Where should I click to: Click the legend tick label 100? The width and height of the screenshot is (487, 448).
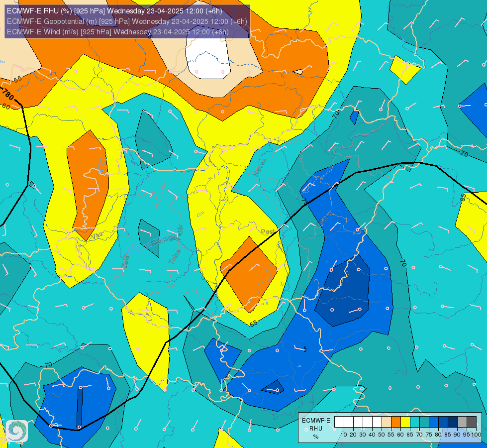(477, 435)
